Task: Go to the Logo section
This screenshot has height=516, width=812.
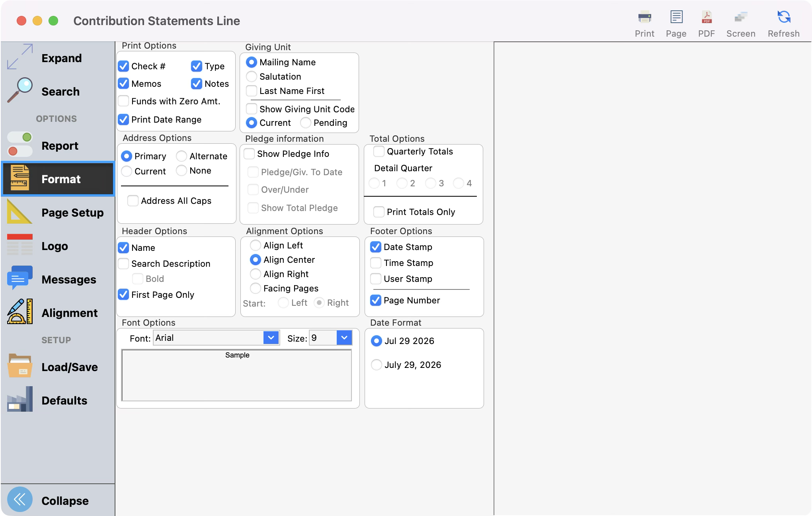Action: pyautogui.click(x=58, y=246)
